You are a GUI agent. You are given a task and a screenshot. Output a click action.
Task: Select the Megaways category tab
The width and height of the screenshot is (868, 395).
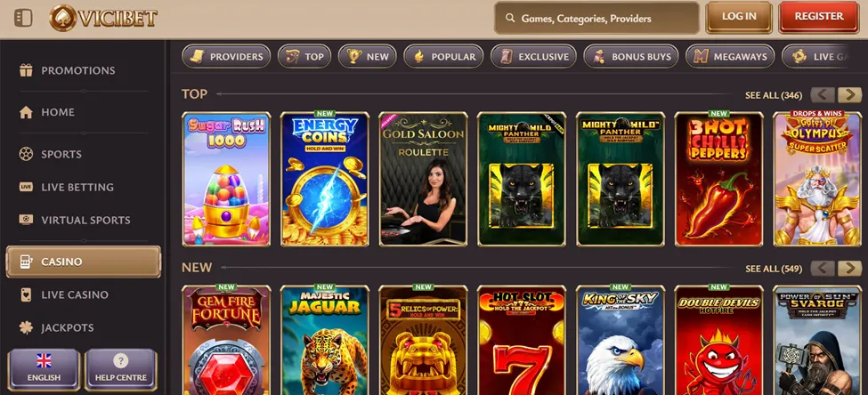point(730,56)
